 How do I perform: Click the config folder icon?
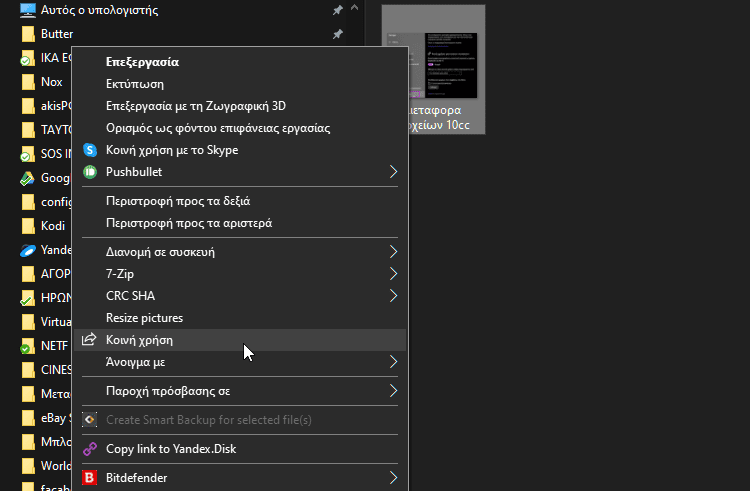[28, 202]
